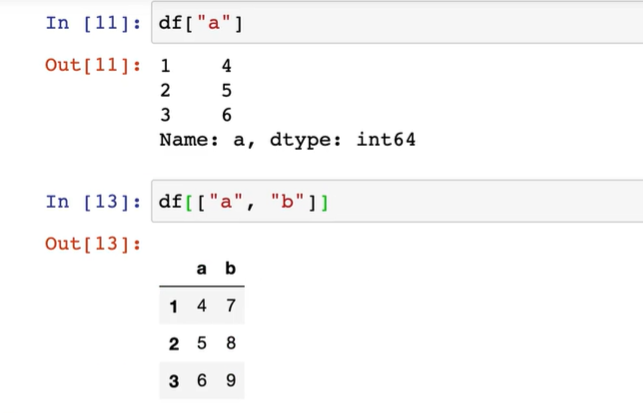Image resolution: width=643 pixels, height=413 pixels.
Task: Click the Out[11]: prompt label
Action: coord(93,65)
